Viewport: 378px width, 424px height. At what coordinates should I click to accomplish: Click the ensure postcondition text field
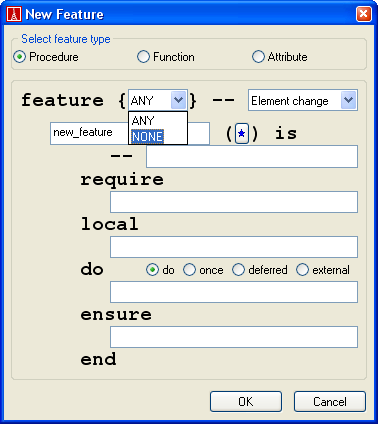pos(234,337)
